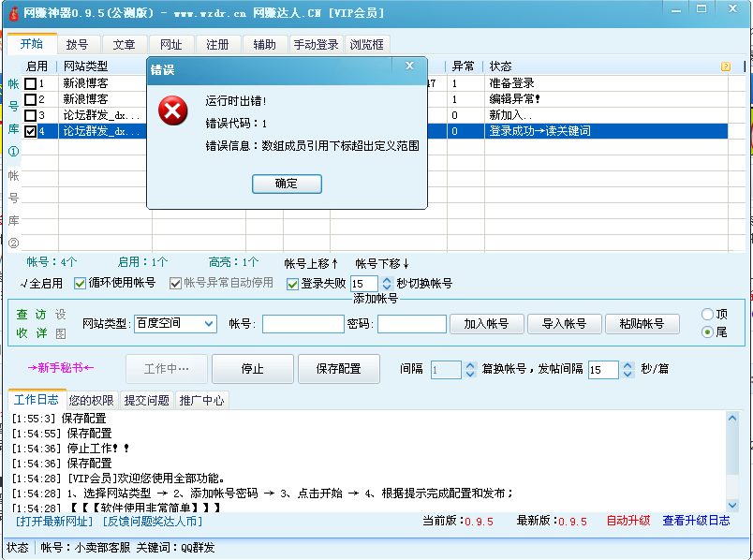Viewport: 753px width, 560px height.
Task: Click the 查 icon in the left sidebar
Action: (22, 315)
